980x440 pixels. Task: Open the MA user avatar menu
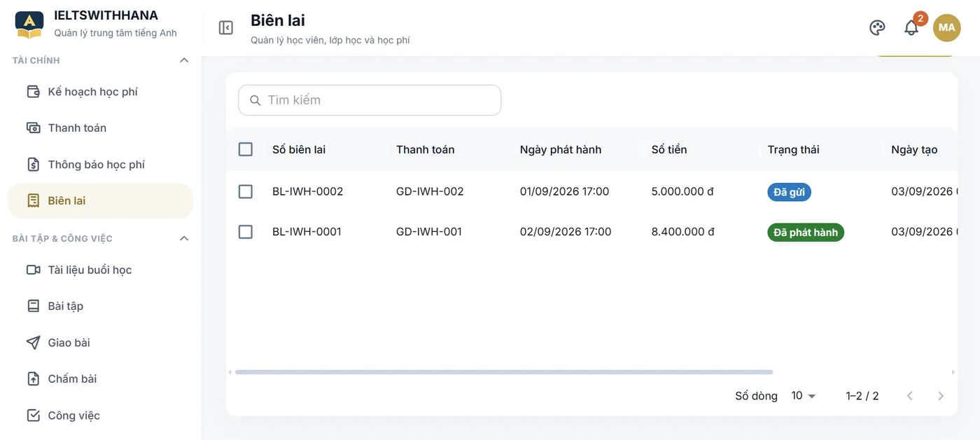pos(946,27)
